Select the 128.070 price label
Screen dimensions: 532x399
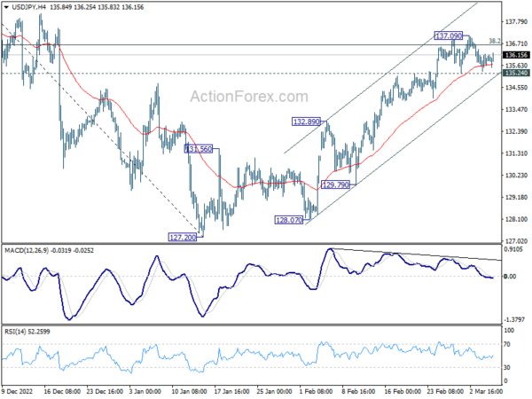pyautogui.click(x=289, y=220)
